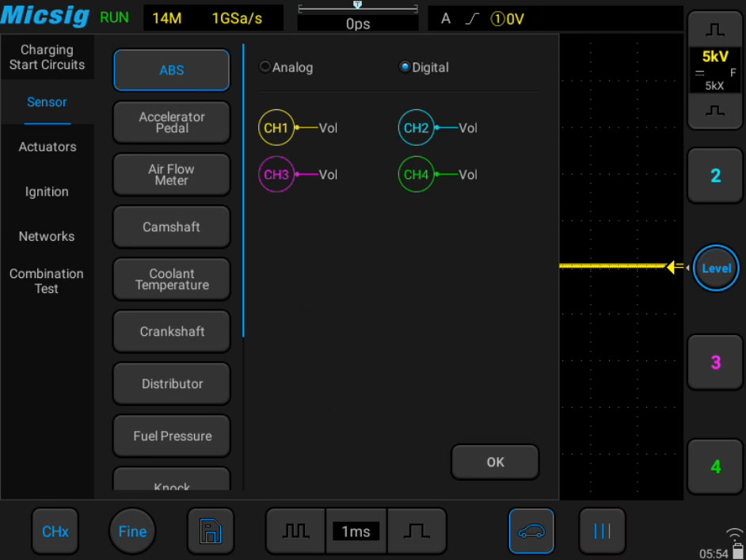The height and width of the screenshot is (560, 746).
Task: Increase timebase with single-pulse icon
Action: pyautogui.click(x=417, y=531)
